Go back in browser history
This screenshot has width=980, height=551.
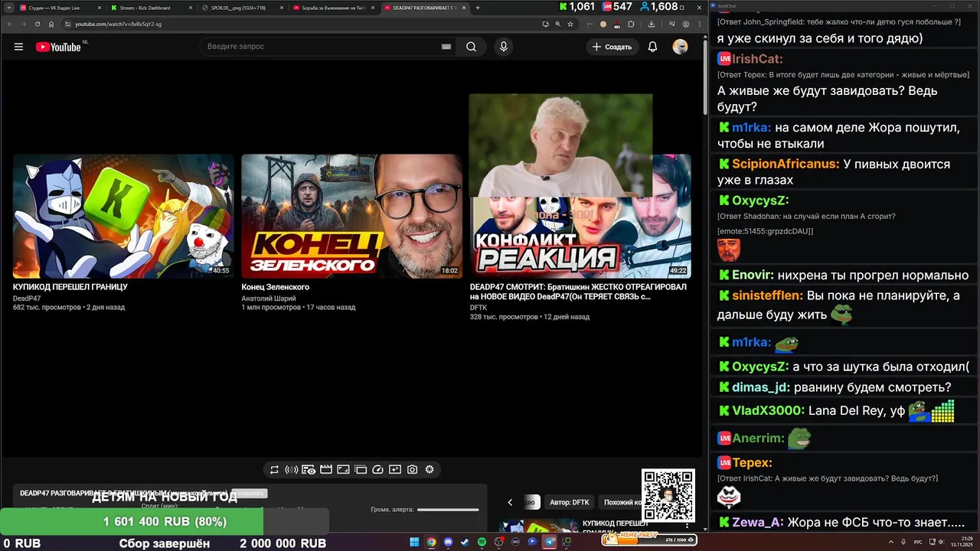pyautogui.click(x=10, y=24)
